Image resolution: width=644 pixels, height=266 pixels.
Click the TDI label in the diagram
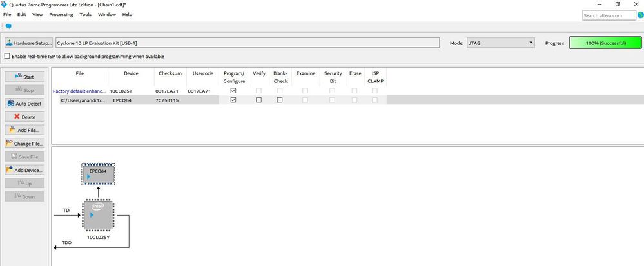click(x=66, y=210)
